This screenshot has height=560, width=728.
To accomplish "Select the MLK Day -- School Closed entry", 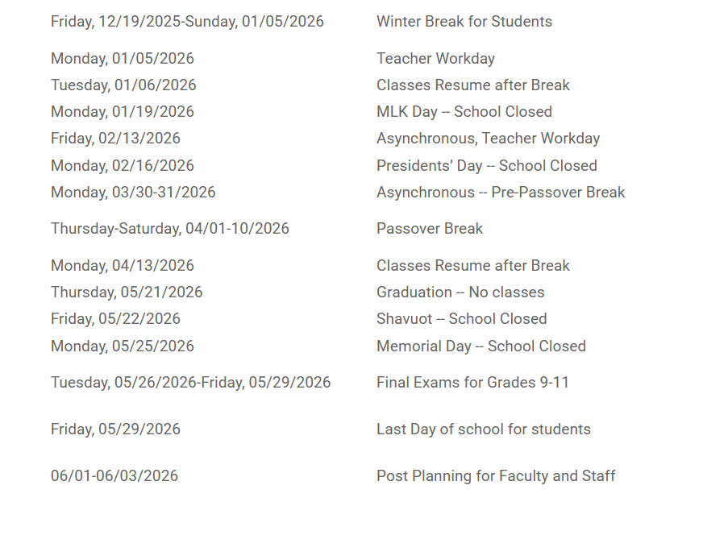I will point(464,112).
